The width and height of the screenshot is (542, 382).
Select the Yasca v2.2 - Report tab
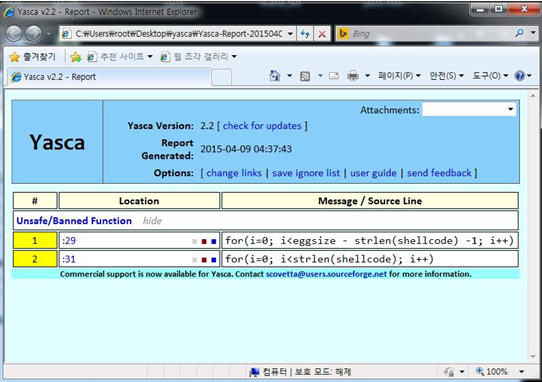(109, 77)
